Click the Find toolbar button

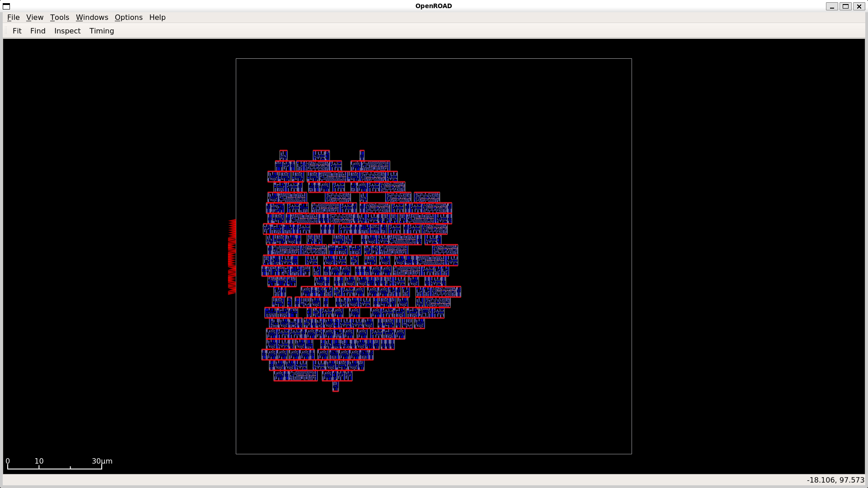tap(38, 31)
